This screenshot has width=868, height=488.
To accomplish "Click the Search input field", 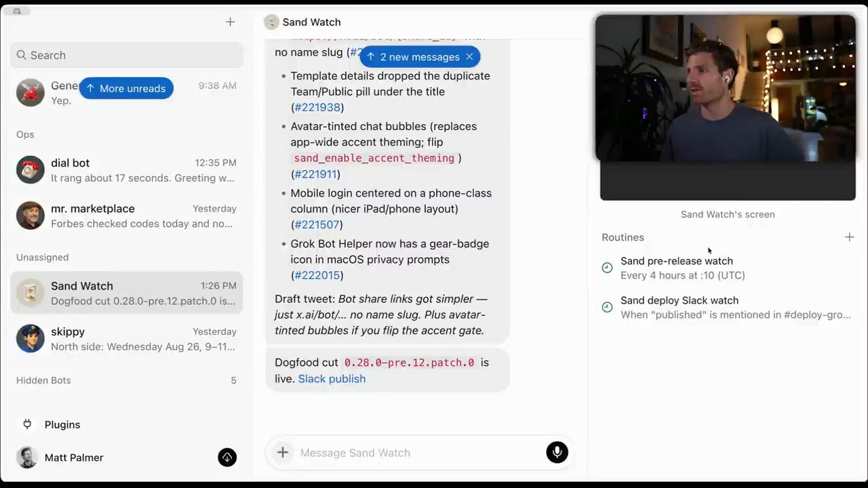I will (126, 55).
